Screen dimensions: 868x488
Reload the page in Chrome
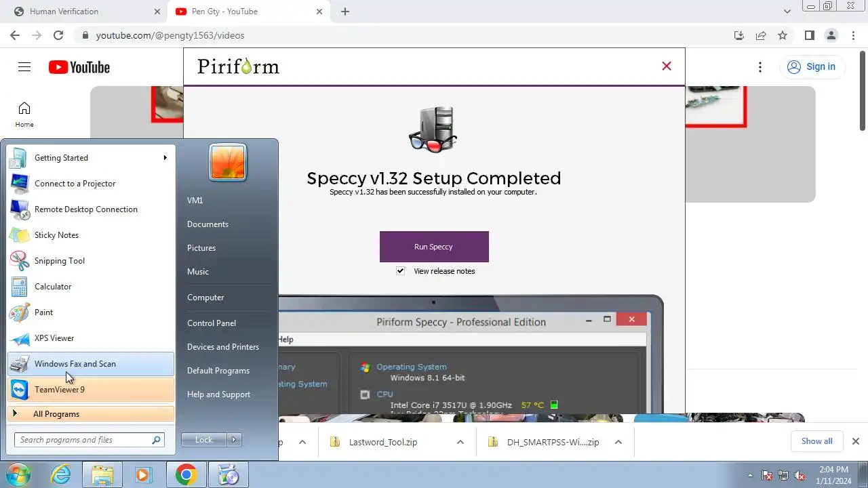click(x=58, y=35)
